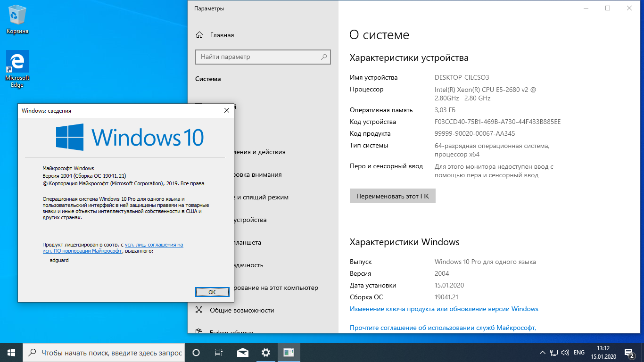Click product ID 99999-90020-00067-AA345
The height and width of the screenshot is (362, 644).
point(475,133)
